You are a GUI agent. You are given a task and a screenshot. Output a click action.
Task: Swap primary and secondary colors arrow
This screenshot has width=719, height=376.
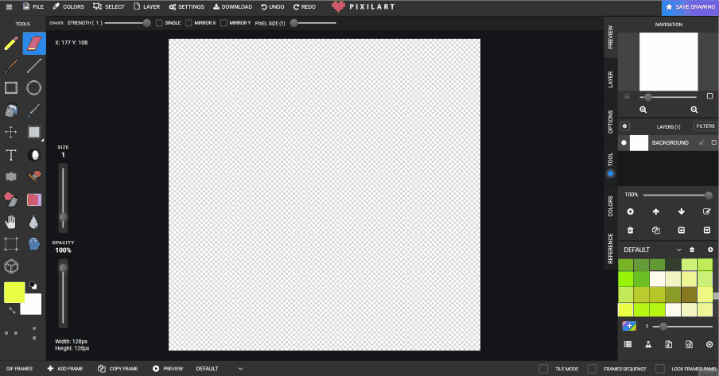pyautogui.click(x=12, y=310)
